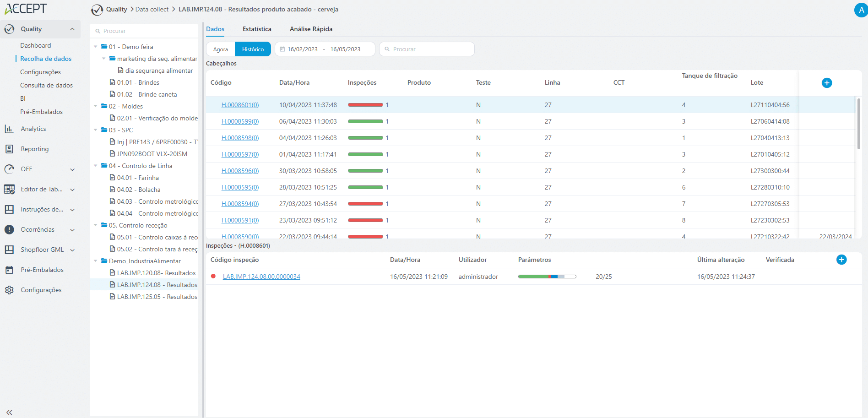Switch to Agora view

(220, 49)
